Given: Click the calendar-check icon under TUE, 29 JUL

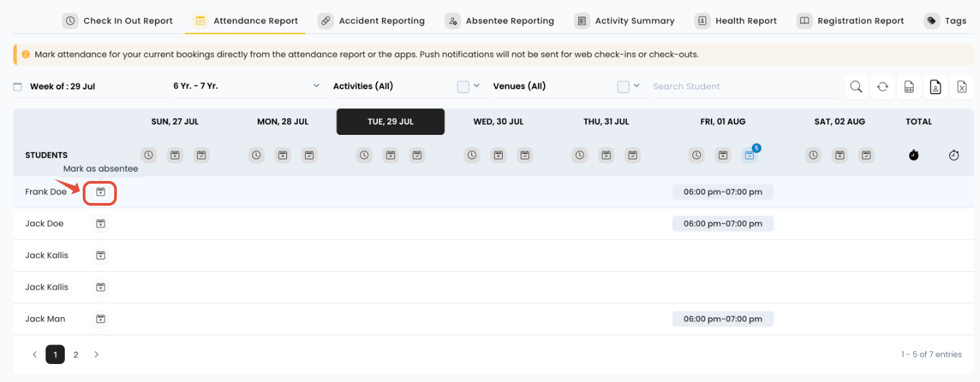Looking at the screenshot, I should tap(417, 155).
